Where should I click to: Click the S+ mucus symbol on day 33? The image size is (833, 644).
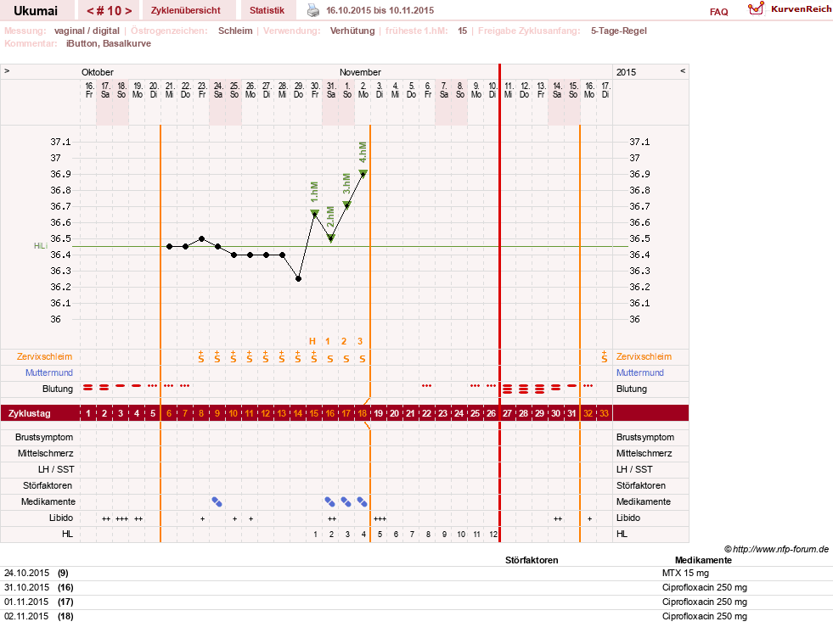tap(604, 356)
